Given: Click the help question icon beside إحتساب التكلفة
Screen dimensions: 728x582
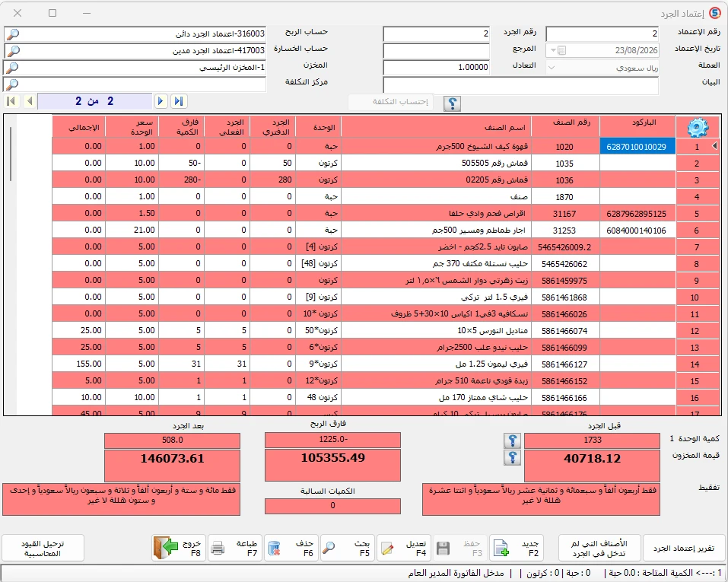Looking at the screenshot, I should point(452,103).
